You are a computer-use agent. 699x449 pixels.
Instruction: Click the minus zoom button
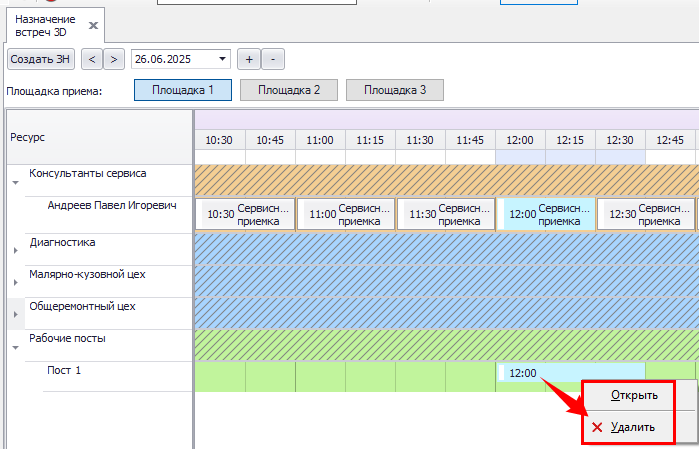tap(274, 59)
